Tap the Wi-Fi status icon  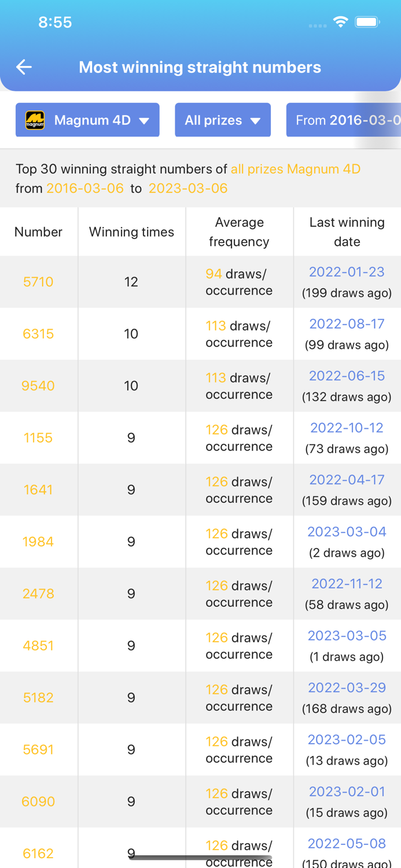pos(340,21)
